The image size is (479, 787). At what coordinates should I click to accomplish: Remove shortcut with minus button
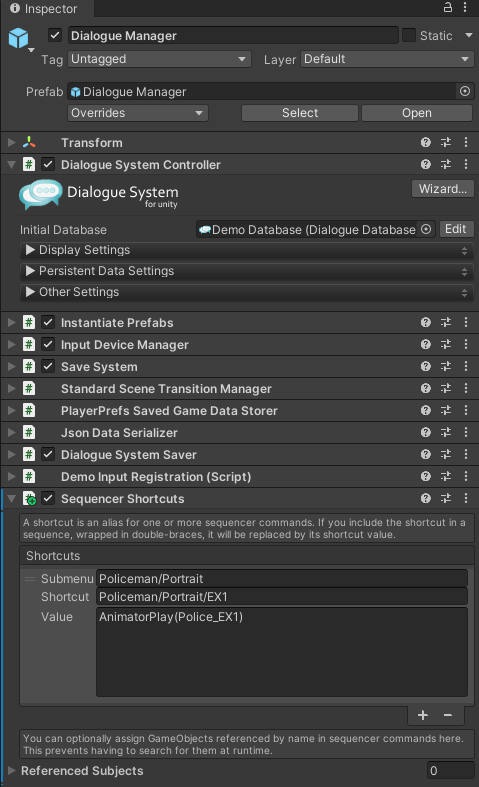point(448,715)
